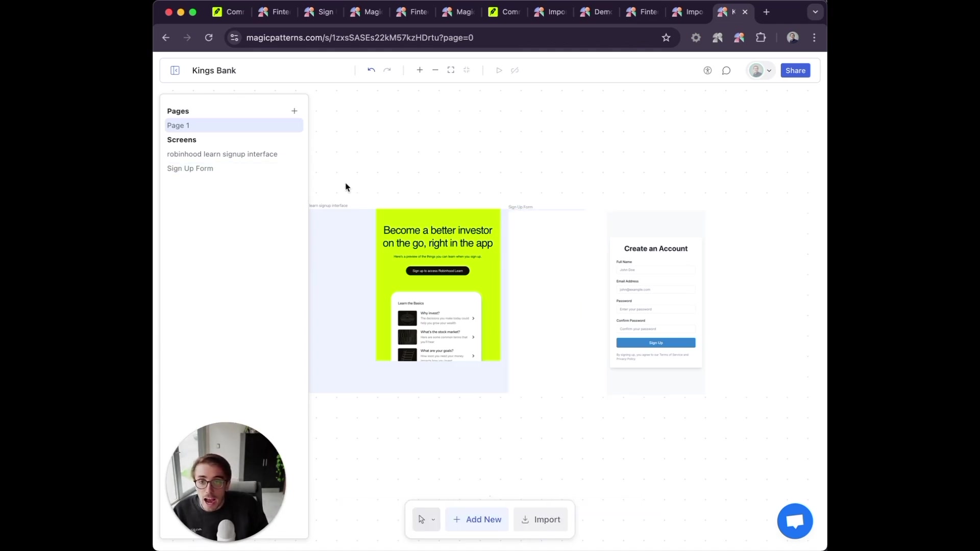Switch to the Dem browser tab

click(x=597, y=12)
